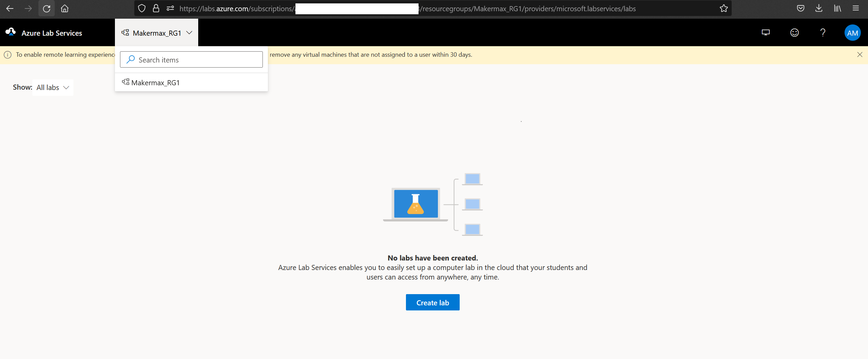Dismiss the yellow notification banner

(860, 55)
